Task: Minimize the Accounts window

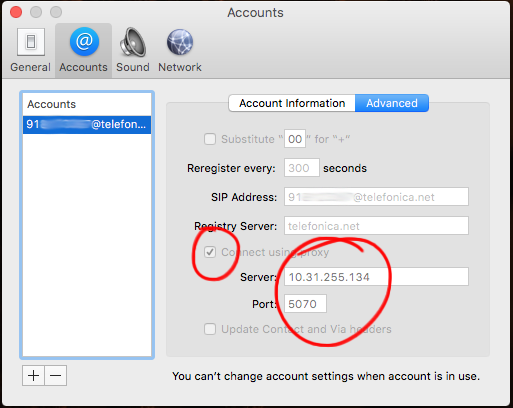Action: 36,12
